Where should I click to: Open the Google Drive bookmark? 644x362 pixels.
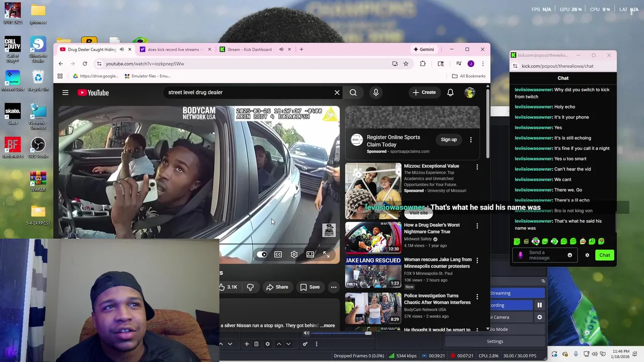[96, 76]
